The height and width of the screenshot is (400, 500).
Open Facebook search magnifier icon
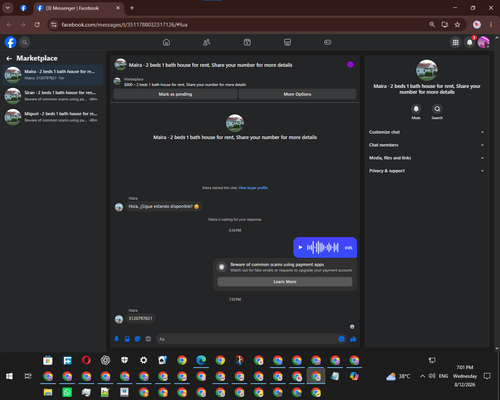pyautogui.click(x=24, y=42)
